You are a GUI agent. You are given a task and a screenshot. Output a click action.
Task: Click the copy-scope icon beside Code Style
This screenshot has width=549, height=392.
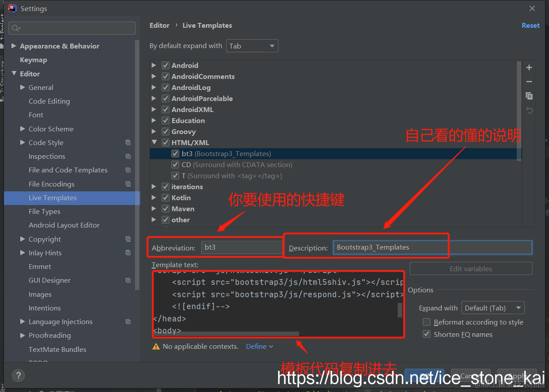click(x=128, y=142)
